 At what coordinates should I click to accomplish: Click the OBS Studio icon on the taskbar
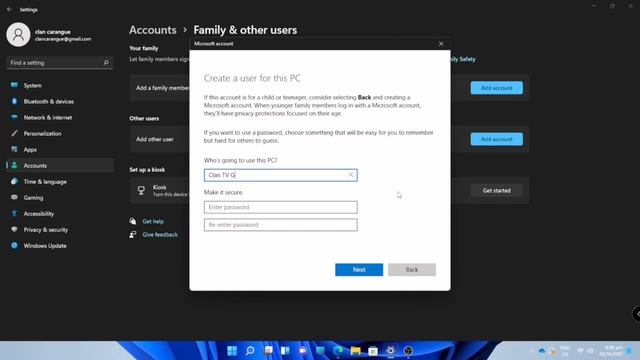click(x=408, y=351)
